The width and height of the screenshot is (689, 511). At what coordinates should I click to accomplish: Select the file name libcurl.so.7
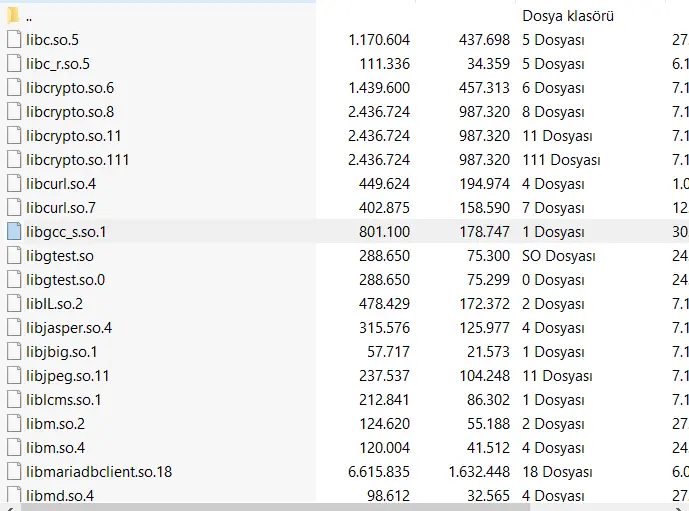61,208
